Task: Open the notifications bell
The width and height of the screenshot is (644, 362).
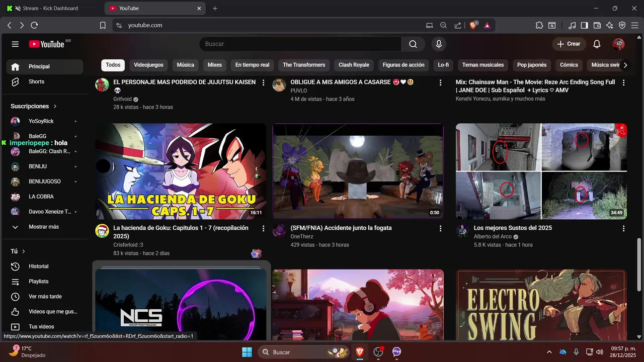Action: [597, 44]
